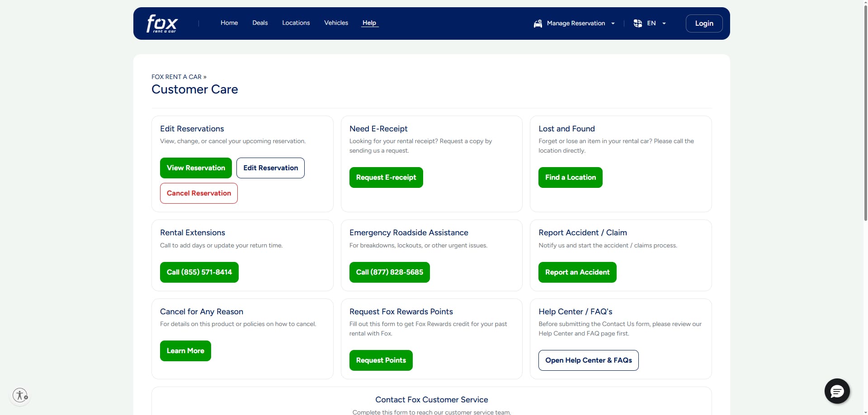Click the Lost and Found card title
Viewport: 868px width, 415px height.
(x=566, y=129)
